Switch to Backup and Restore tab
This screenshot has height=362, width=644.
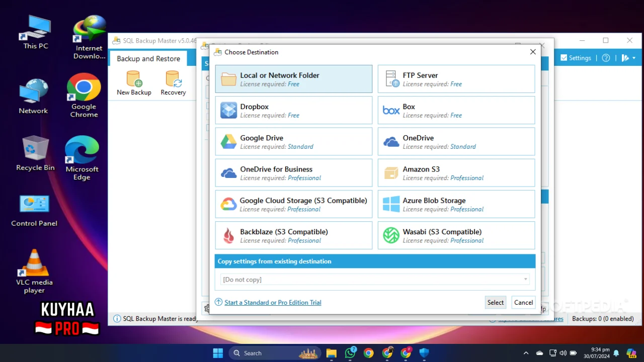[x=148, y=59]
